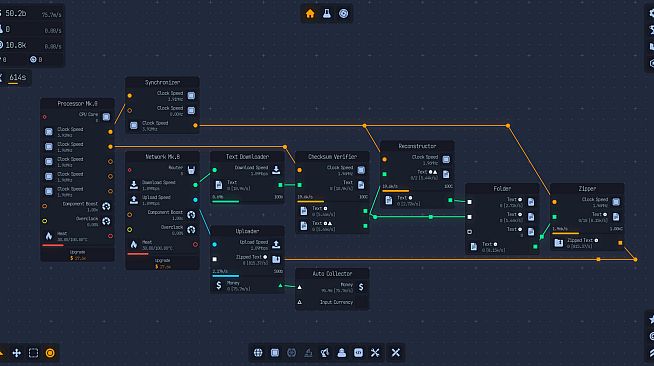Screen dimensions: 654x366
Task: Select the Auto Collector node title
Action: pos(332,273)
